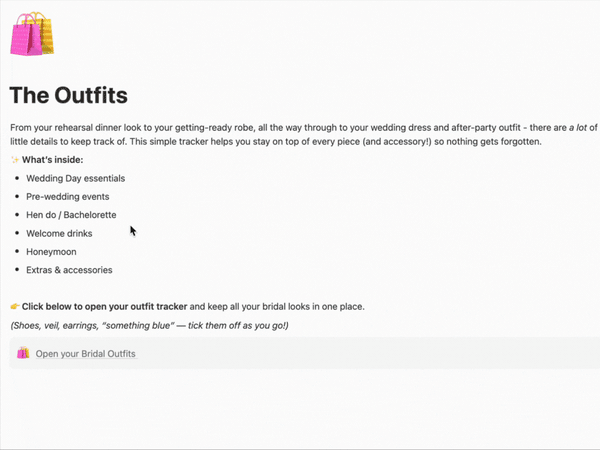Screen dimensions: 600x450
Task: Click the "What's inside:" bold heading
Action: click(53, 160)
